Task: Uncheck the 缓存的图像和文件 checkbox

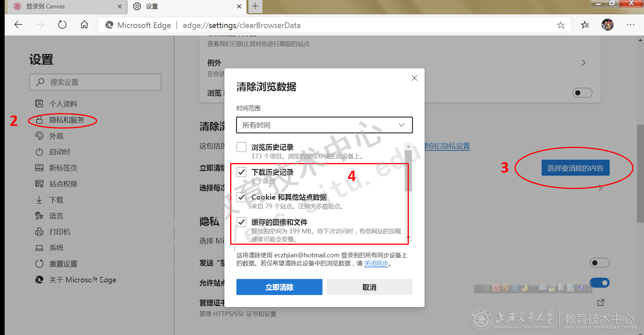Action: [x=241, y=222]
